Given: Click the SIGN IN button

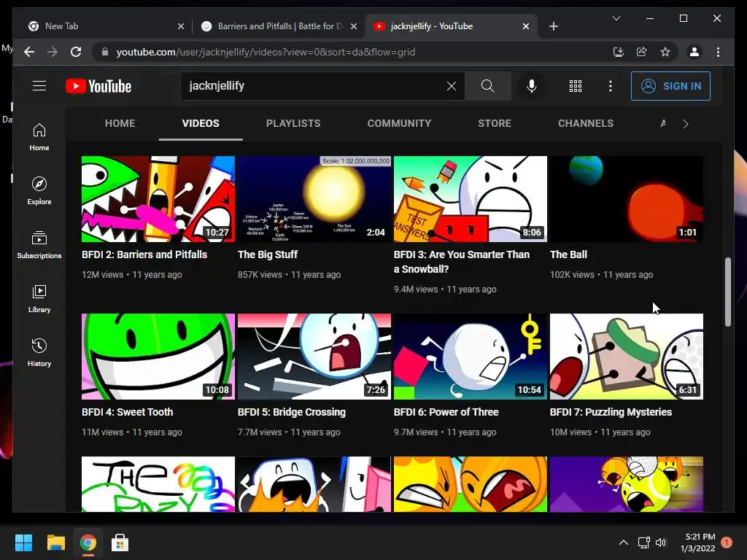Looking at the screenshot, I should tap(671, 86).
